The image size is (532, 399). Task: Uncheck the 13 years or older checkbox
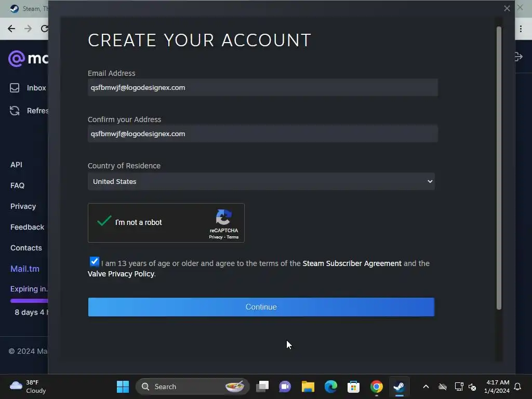pyautogui.click(x=95, y=262)
